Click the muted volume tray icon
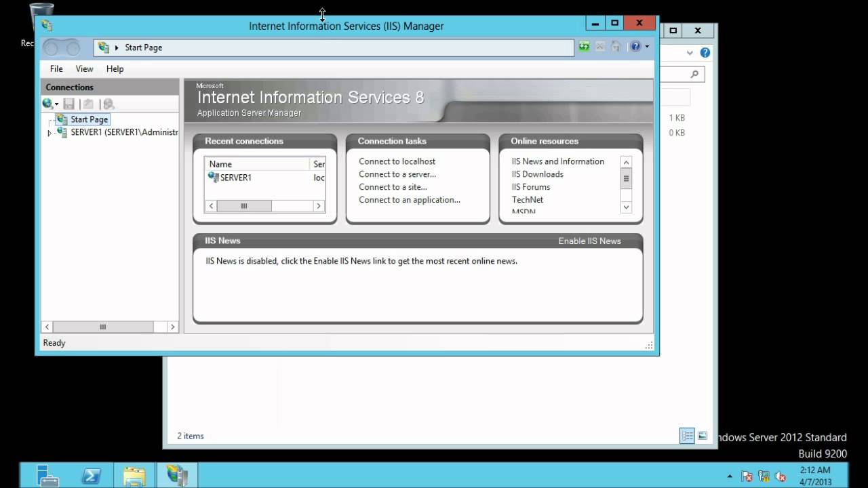868x488 pixels. point(781,476)
